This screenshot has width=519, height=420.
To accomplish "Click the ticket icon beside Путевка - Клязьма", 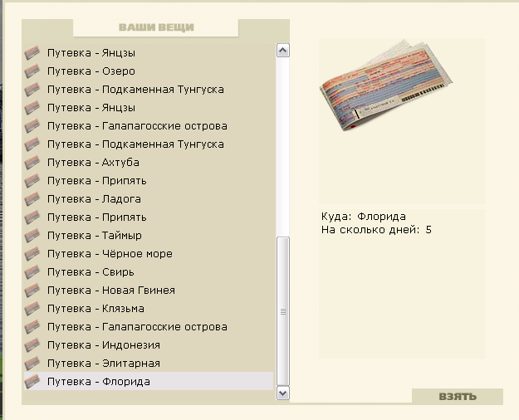I will coord(32,309).
